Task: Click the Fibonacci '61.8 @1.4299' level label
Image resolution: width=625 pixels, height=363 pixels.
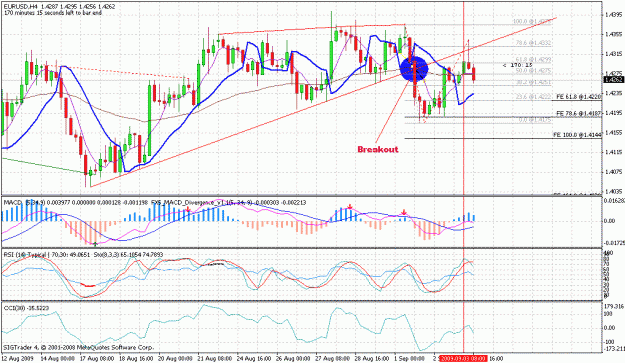Action: (533, 59)
